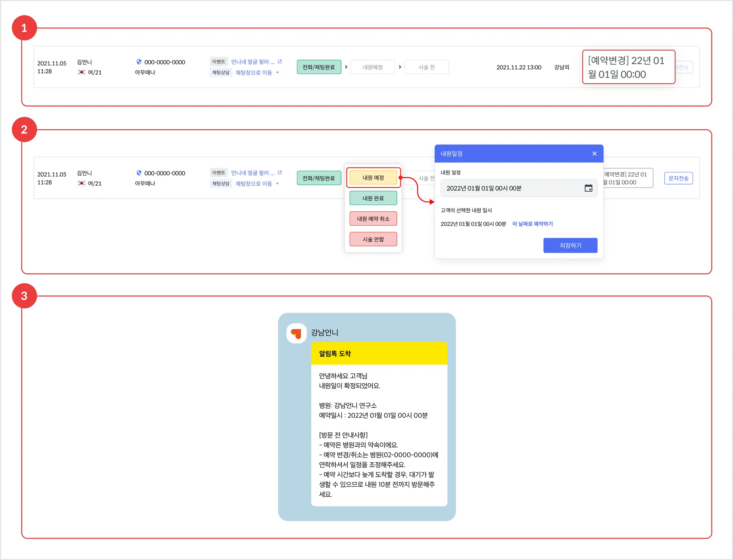Select 내원 예정 from the status menu
Screen dimensions: 733x560
coord(373,178)
